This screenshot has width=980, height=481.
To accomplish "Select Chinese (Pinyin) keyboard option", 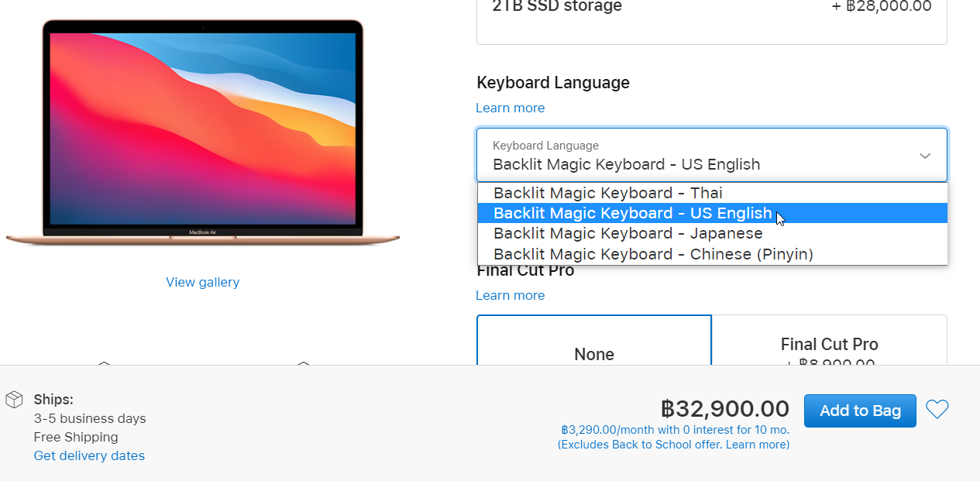I will [653, 254].
